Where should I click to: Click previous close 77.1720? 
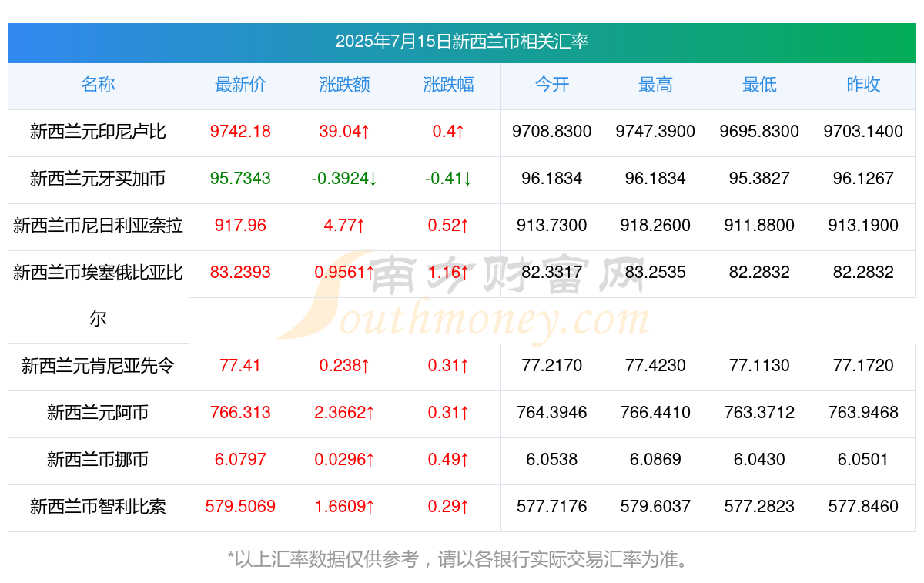click(863, 366)
